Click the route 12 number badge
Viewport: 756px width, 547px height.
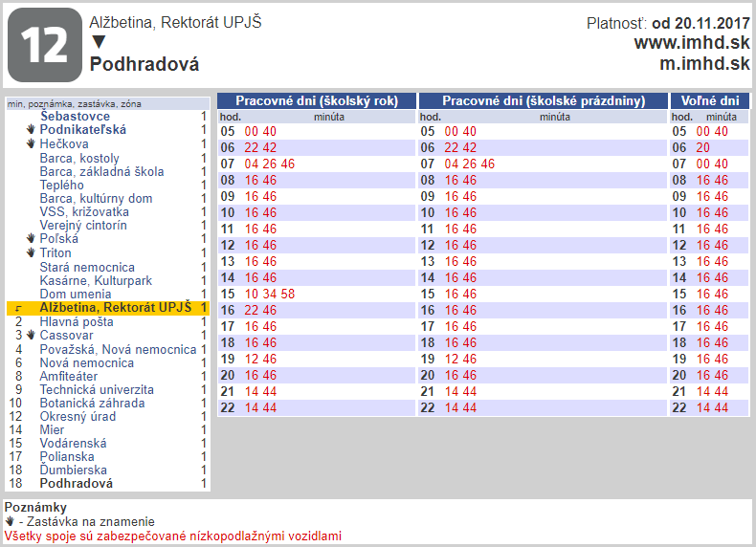tap(45, 45)
